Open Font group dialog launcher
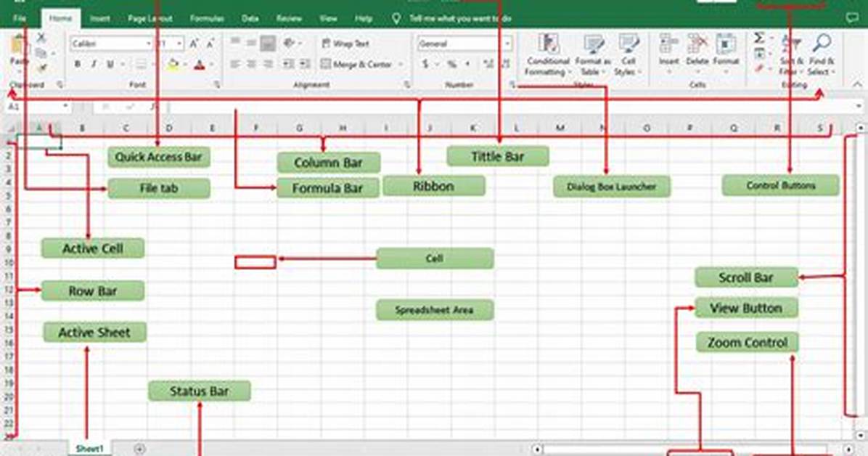 pyautogui.click(x=217, y=85)
